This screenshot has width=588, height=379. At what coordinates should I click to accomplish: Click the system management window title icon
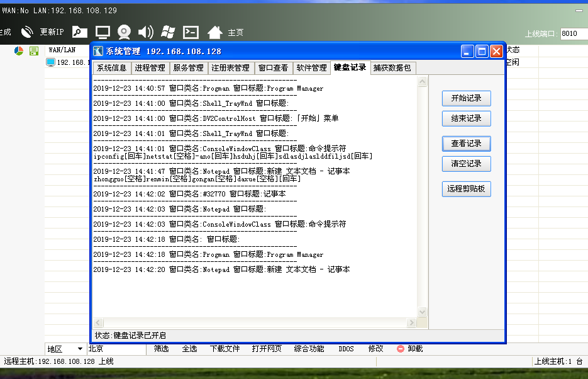coord(98,51)
